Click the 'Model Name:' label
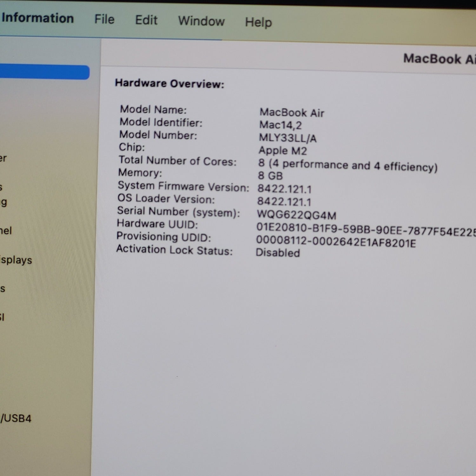Screen dimensions: 476x476 pos(153,109)
